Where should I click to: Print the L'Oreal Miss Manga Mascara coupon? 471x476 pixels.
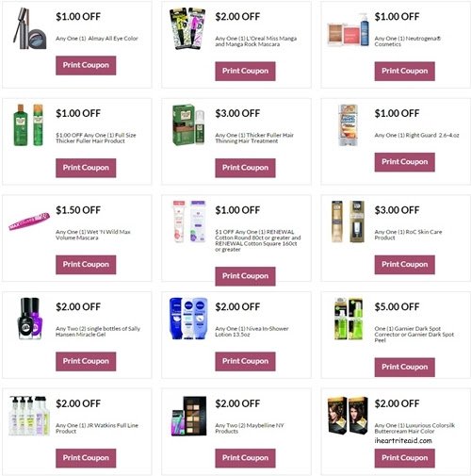[245, 71]
